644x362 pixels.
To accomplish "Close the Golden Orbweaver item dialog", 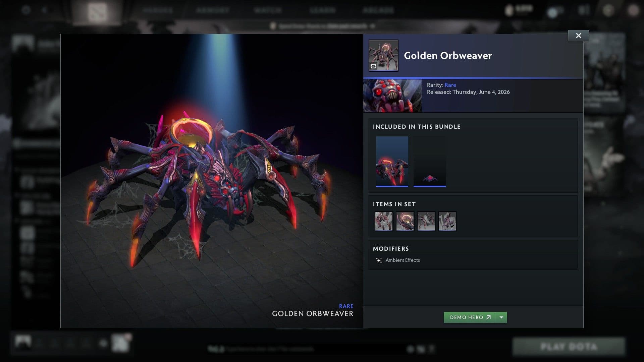I will click(x=578, y=36).
